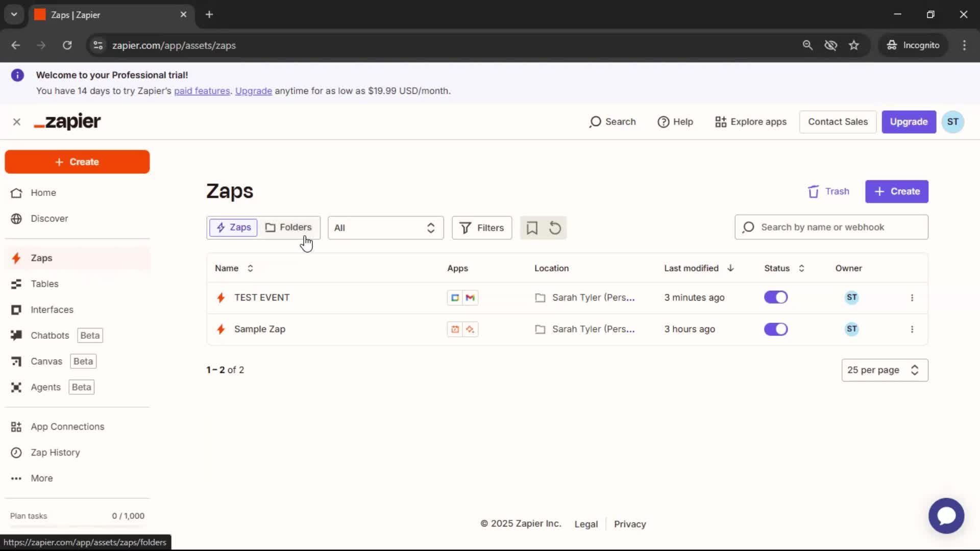The height and width of the screenshot is (551, 980).
Task: Switch to the Folders tab
Action: 288,228
